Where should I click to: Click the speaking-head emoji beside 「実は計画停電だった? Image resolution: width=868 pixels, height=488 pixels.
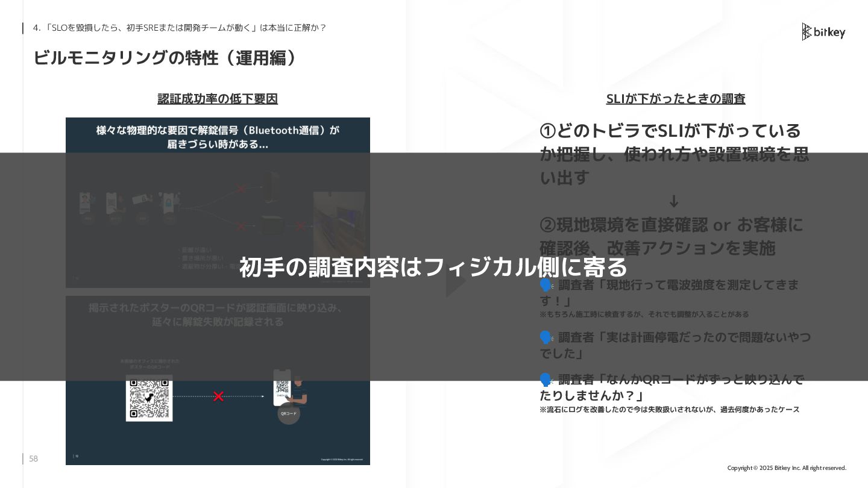pyautogui.click(x=546, y=337)
